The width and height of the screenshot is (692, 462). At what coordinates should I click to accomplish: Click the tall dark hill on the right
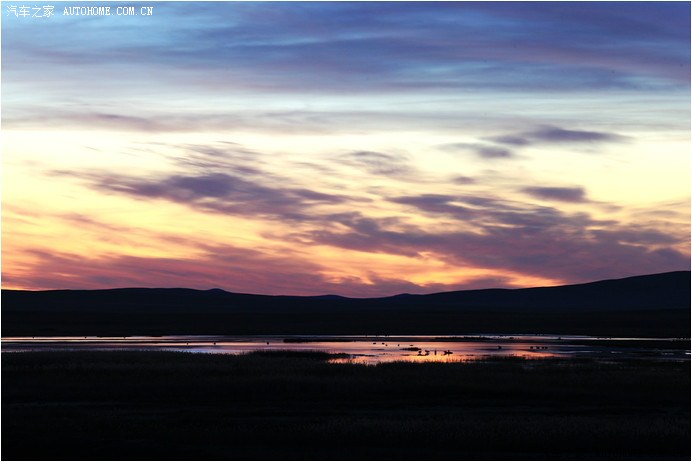coord(640,292)
